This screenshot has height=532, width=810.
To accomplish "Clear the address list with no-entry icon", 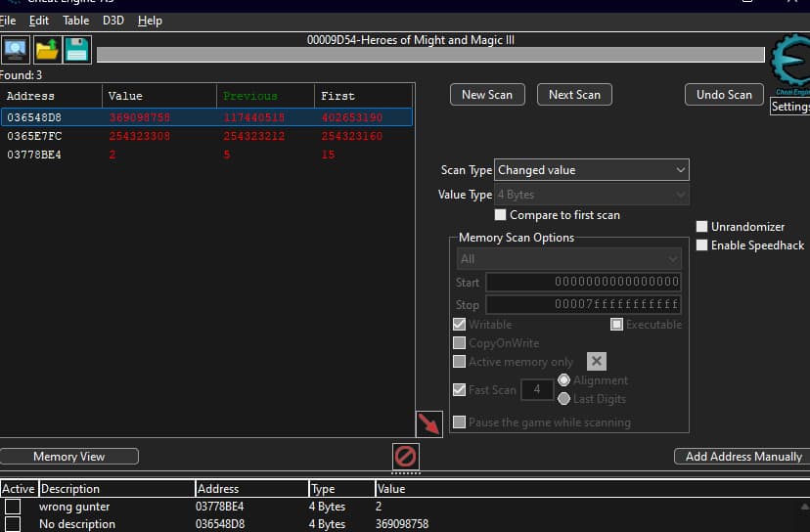I will pos(406,457).
